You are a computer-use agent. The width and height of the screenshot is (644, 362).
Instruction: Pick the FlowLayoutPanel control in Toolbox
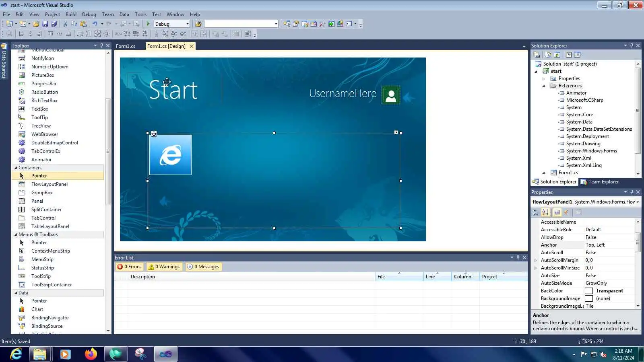(50, 184)
